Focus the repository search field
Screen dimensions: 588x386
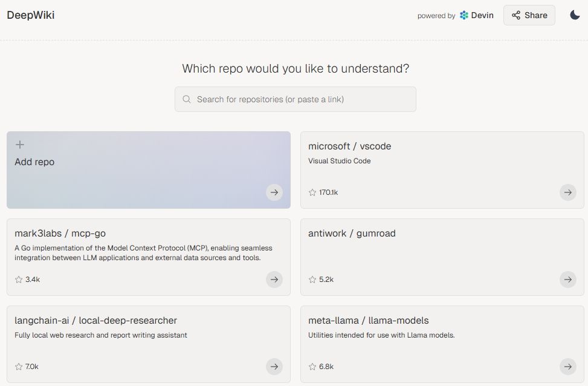click(x=295, y=99)
